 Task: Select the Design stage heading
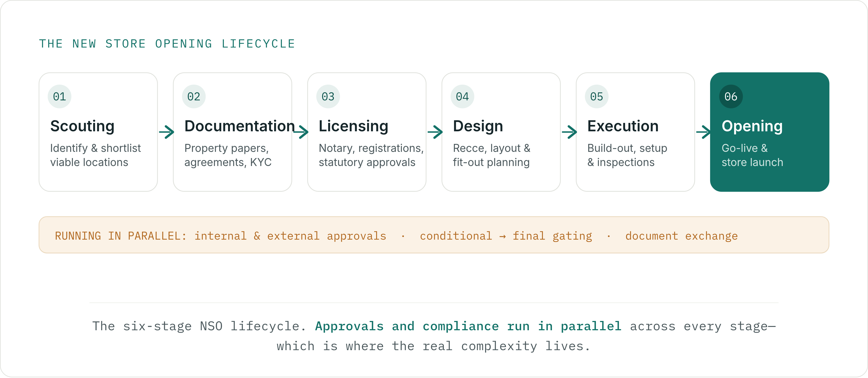click(478, 126)
